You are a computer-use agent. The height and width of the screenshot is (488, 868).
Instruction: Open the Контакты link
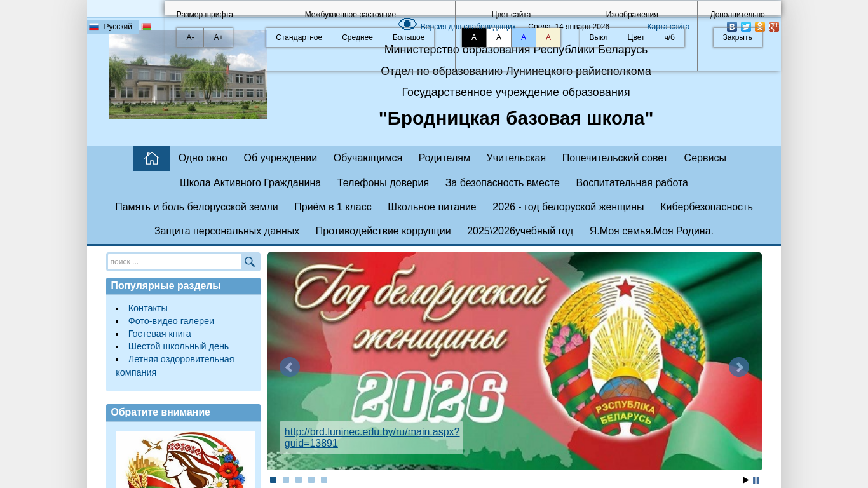(148, 308)
